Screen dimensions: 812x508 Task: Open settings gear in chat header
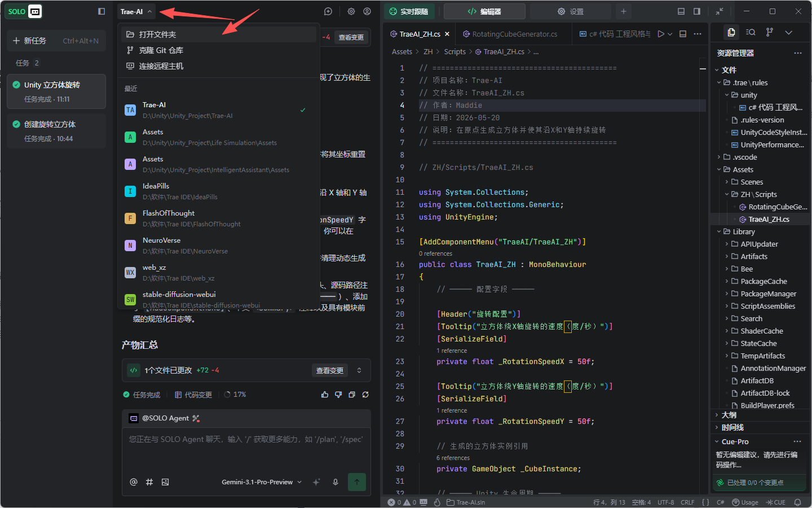click(351, 11)
